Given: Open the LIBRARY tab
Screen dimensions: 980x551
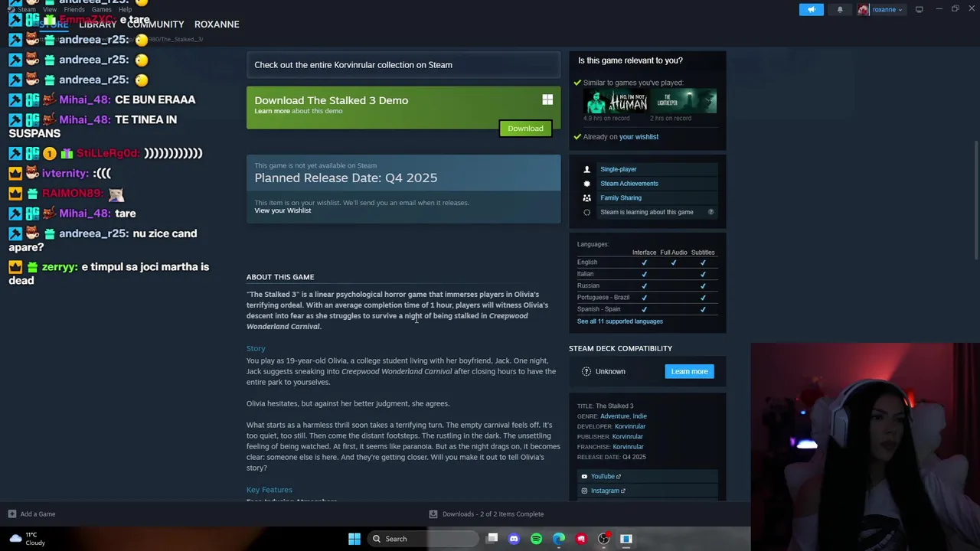Looking at the screenshot, I should (x=97, y=24).
